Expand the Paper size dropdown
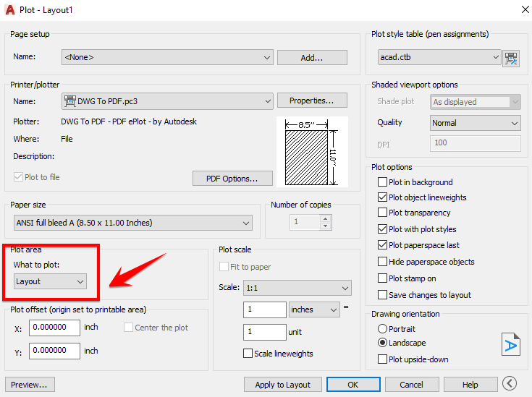 coord(133,223)
